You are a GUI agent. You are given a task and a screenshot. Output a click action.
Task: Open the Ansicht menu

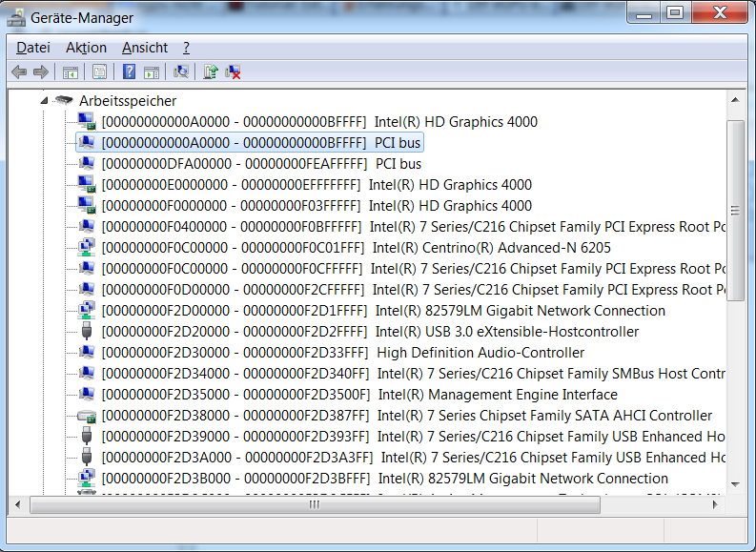(145, 48)
